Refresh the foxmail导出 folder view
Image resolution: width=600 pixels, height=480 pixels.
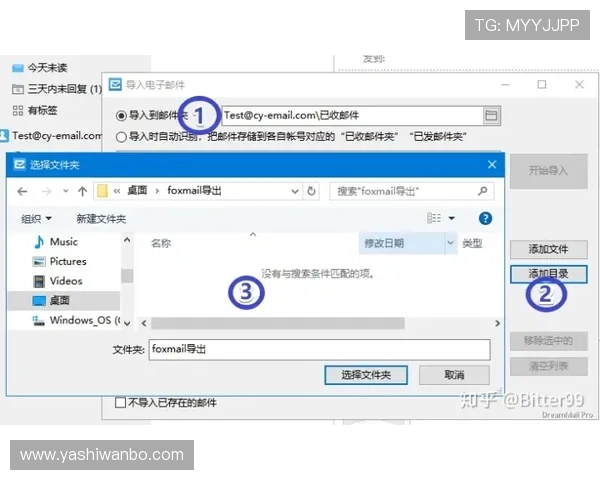tap(311, 191)
